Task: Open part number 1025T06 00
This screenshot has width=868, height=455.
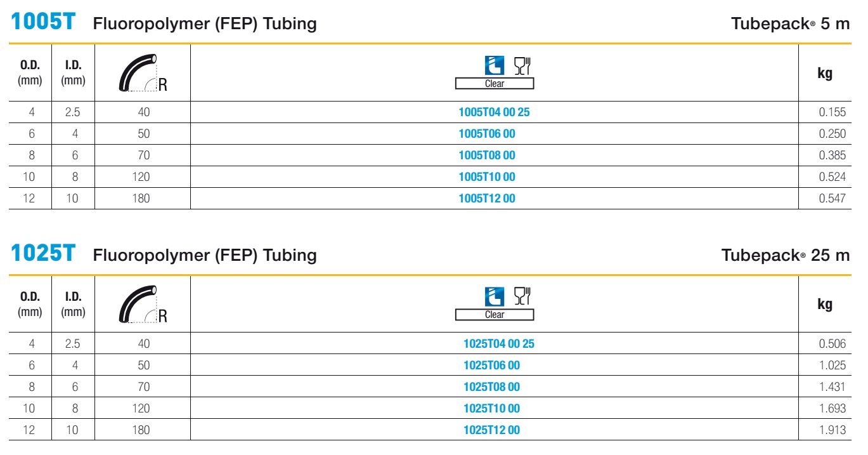Action: click(492, 366)
